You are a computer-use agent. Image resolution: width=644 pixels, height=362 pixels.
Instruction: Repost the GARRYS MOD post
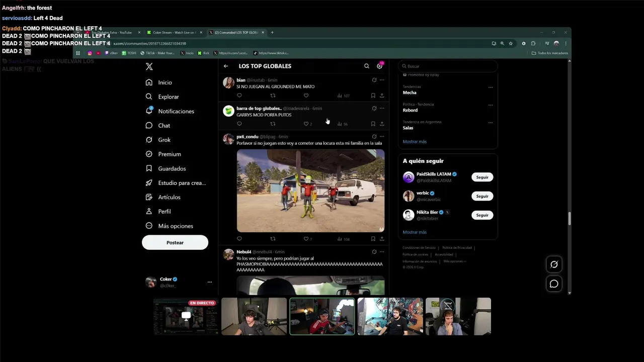pyautogui.click(x=273, y=124)
